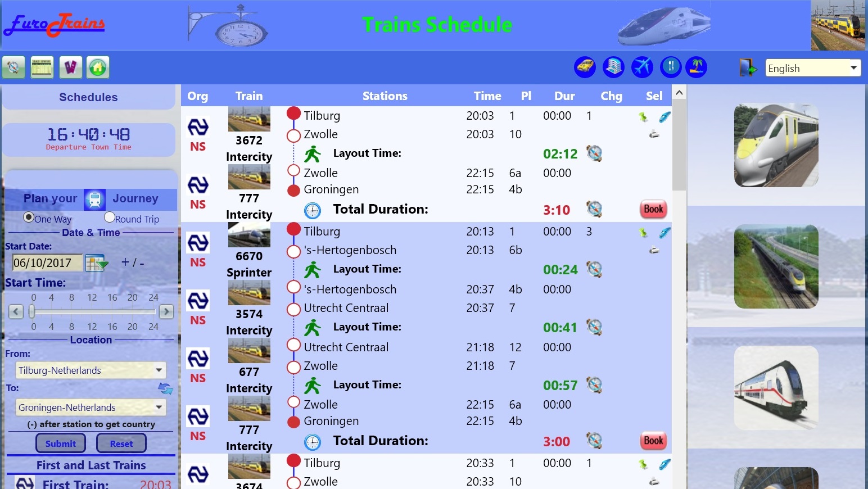Image resolution: width=868 pixels, height=489 pixels.
Task: Click the 6670 Sprinter train picture
Action: 249,235
